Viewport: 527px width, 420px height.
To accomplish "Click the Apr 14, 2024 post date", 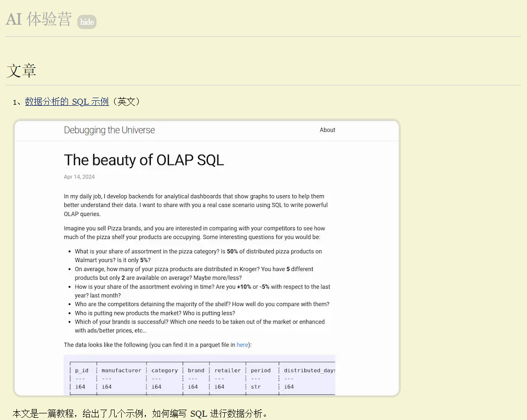I will (x=79, y=177).
